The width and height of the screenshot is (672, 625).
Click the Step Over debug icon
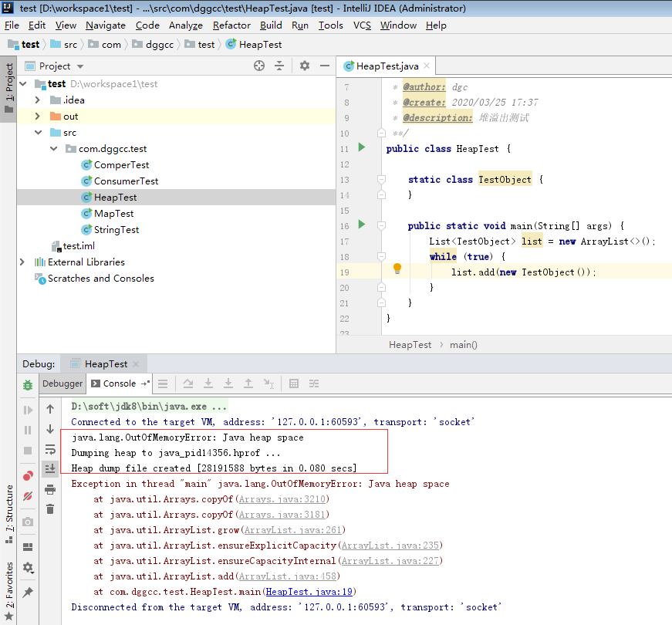tap(187, 383)
